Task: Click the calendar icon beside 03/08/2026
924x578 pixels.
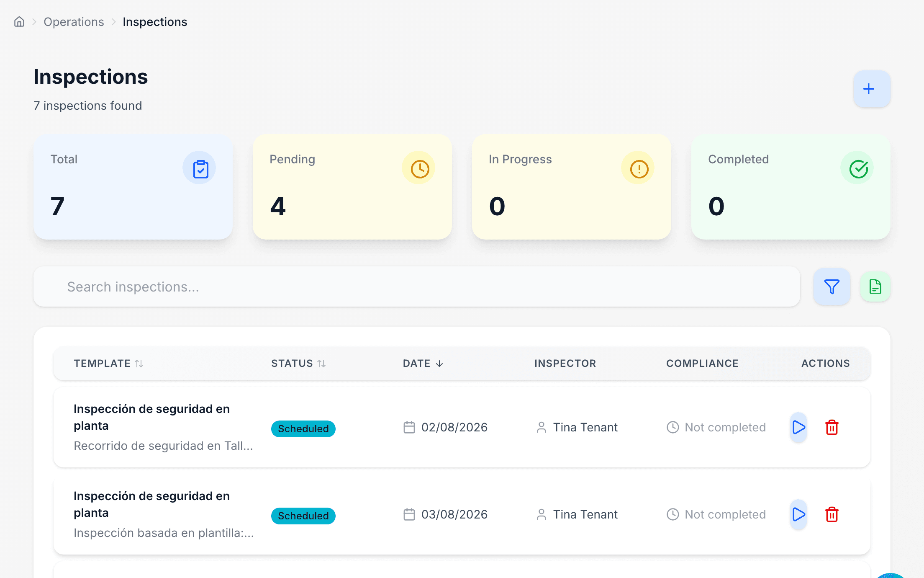Action: pos(409,514)
